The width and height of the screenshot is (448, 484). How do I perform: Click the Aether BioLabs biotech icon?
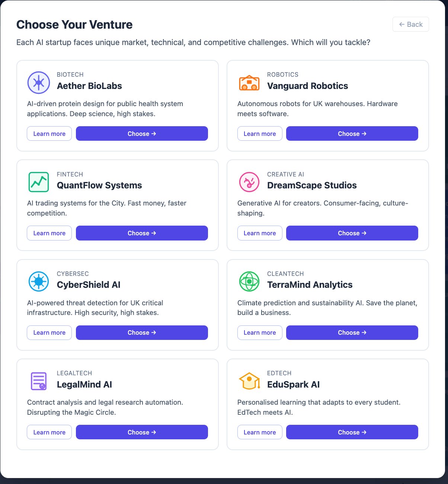(38, 83)
